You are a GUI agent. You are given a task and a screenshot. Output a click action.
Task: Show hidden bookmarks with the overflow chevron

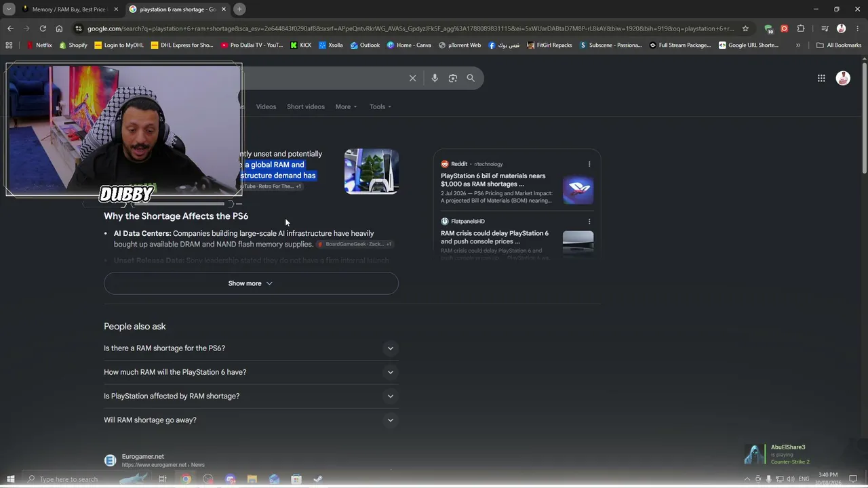point(798,45)
